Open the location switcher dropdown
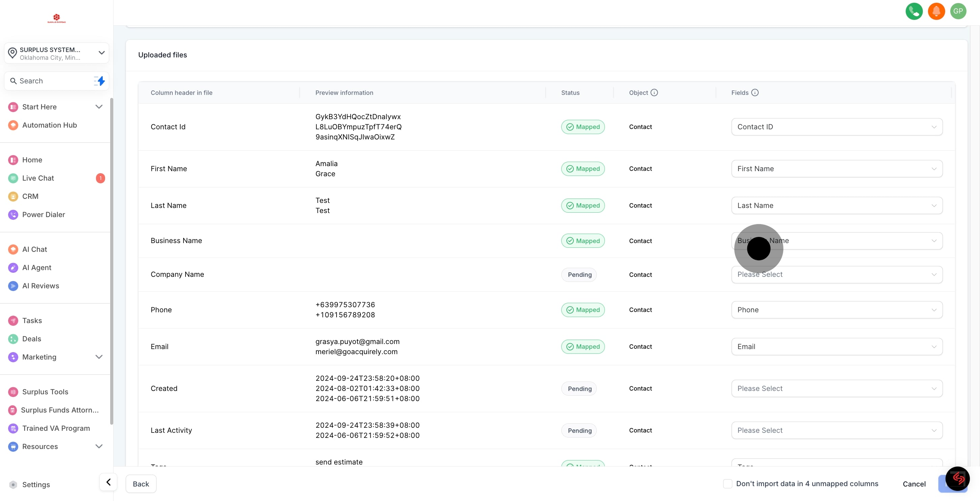 click(57, 53)
